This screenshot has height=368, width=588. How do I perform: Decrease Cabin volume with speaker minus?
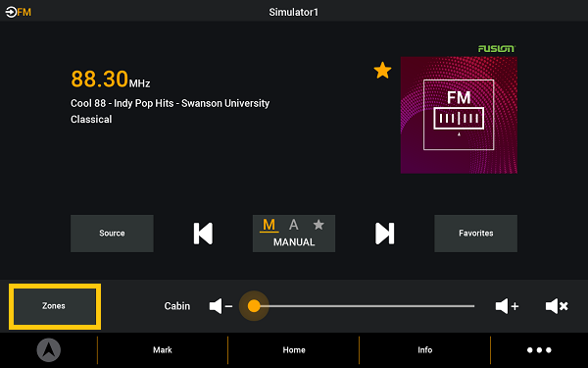[220, 306]
